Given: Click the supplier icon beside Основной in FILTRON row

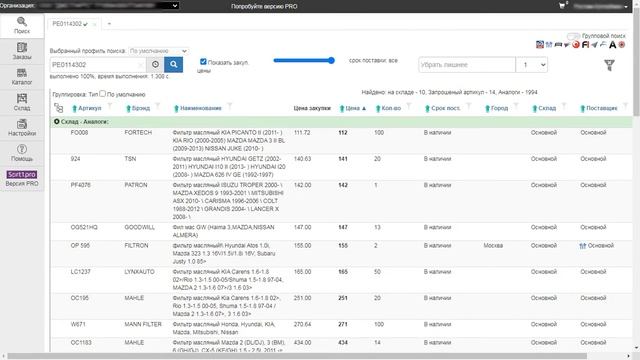Looking at the screenshot, I should point(583,246).
